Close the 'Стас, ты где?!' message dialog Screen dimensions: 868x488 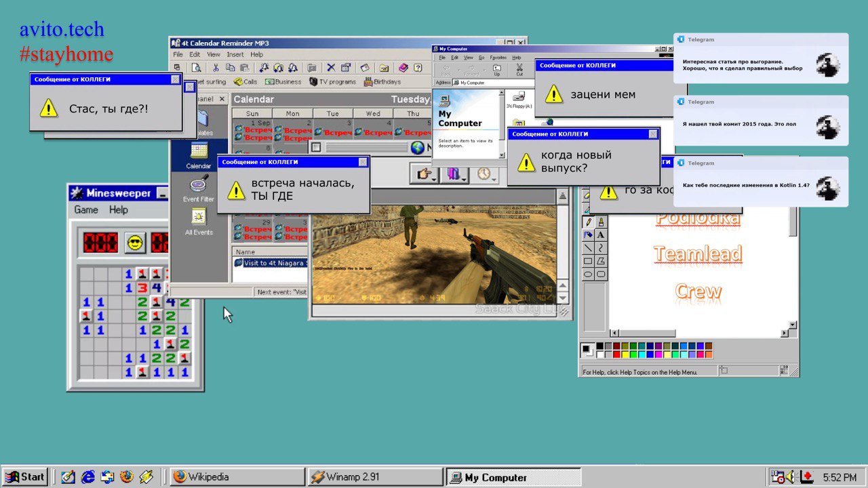click(176, 79)
